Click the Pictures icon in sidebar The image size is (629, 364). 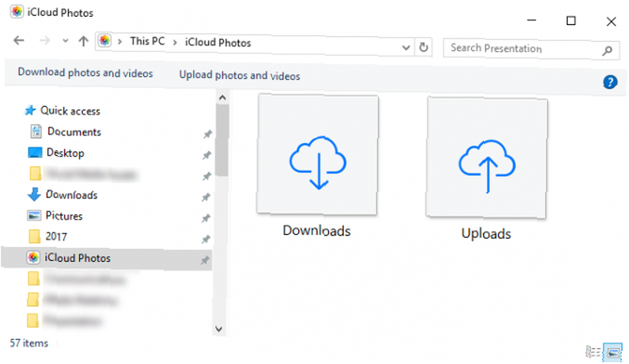pyautogui.click(x=34, y=215)
